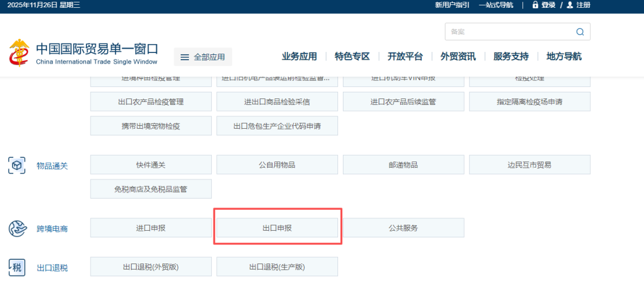Click the user icon beside 注册

click(x=570, y=5)
